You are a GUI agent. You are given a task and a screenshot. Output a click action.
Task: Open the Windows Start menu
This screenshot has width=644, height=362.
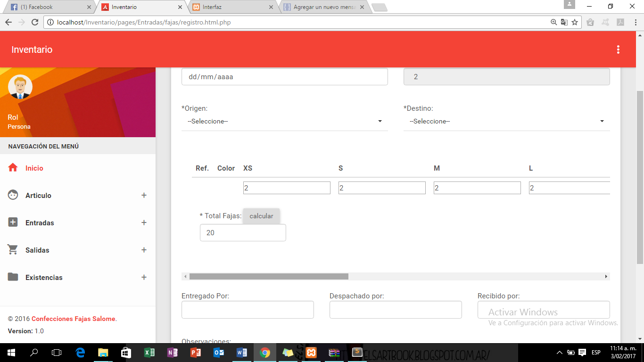[11, 353]
